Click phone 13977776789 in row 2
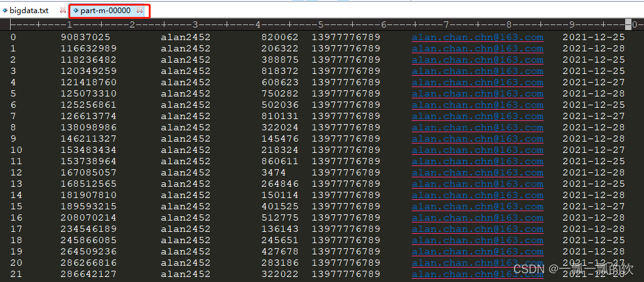Viewport: 644px width, 282px height. 346,60
